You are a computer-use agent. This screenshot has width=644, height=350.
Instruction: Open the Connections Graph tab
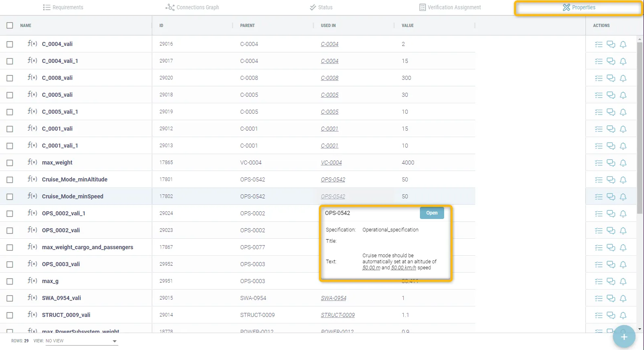click(x=192, y=7)
